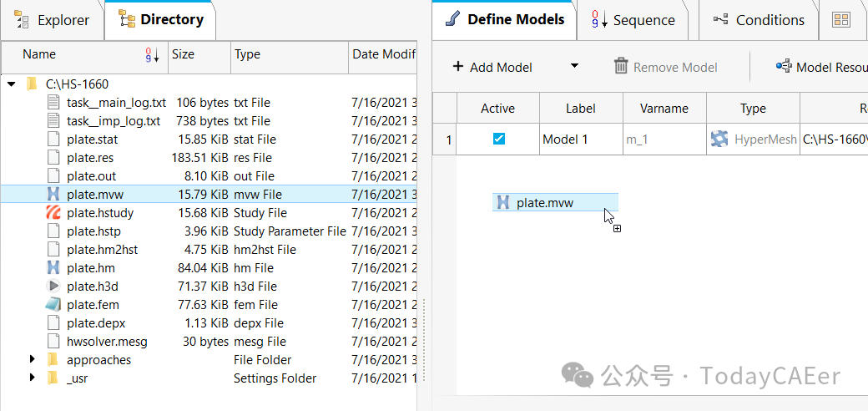Image resolution: width=868 pixels, height=411 pixels.
Task: Click the plate.hstp file icon
Action: [53, 231]
